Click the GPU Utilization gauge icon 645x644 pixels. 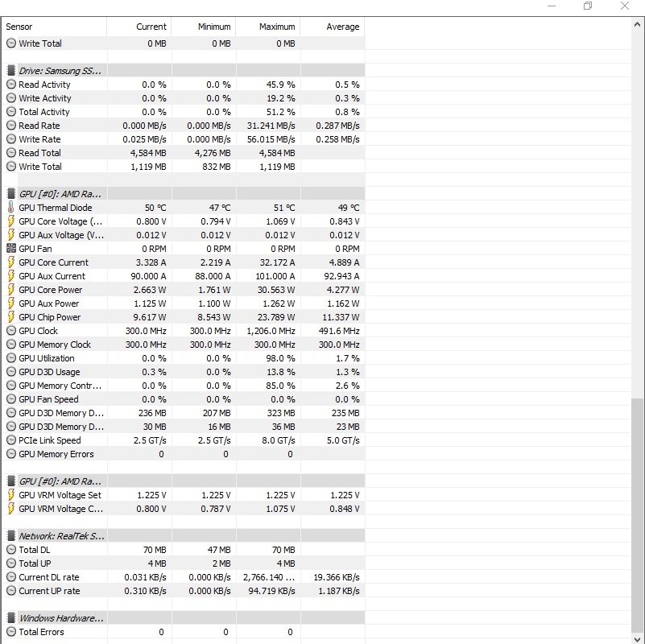pos(11,358)
